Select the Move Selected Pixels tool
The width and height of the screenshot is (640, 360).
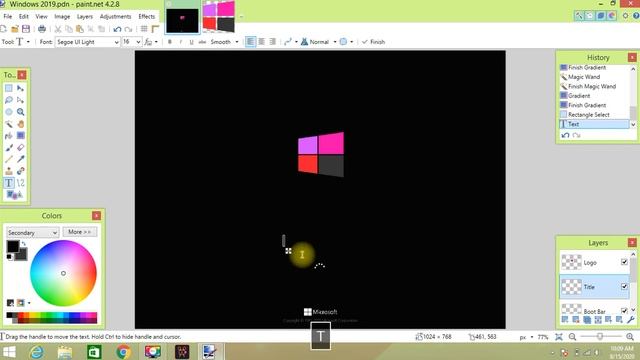[20, 88]
